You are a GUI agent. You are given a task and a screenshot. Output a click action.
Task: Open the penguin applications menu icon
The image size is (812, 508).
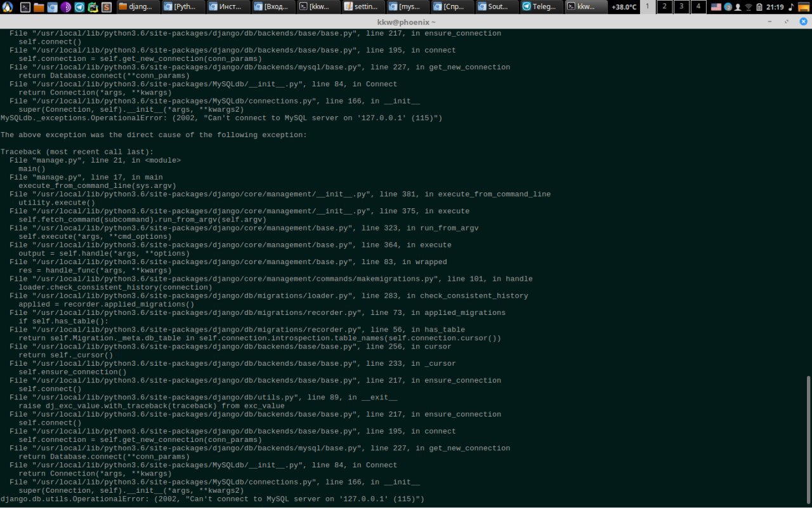pyautogui.click(x=8, y=7)
